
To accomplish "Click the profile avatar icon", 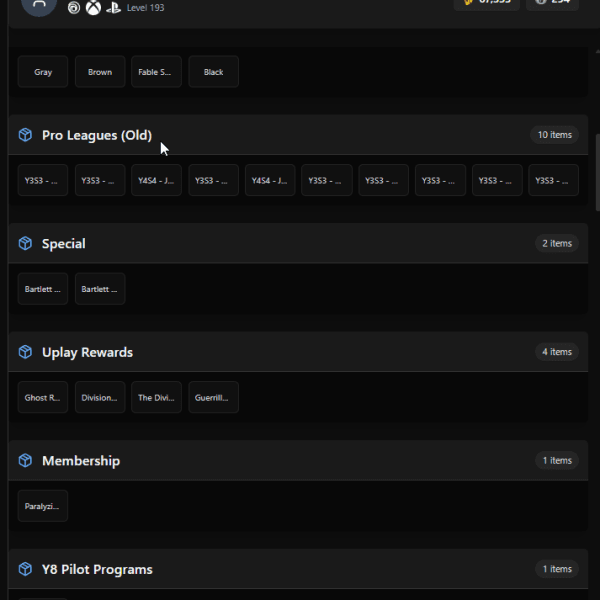I will coord(39,5).
